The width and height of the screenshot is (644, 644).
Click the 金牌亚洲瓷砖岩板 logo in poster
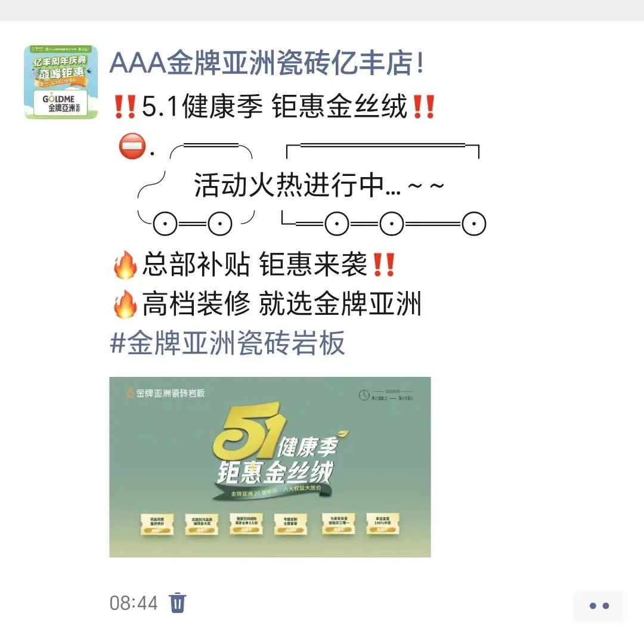(x=165, y=393)
